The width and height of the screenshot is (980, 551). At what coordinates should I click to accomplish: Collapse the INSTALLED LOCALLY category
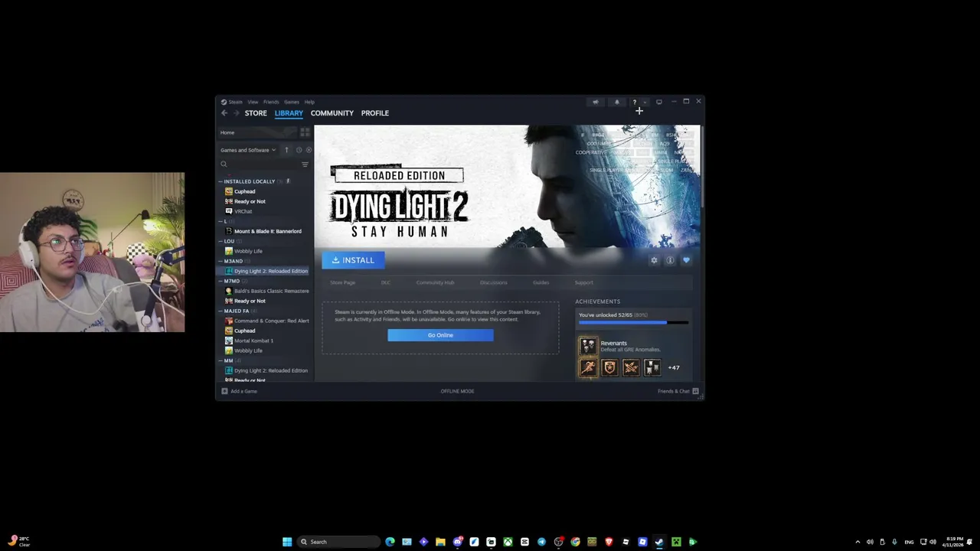[220, 181]
